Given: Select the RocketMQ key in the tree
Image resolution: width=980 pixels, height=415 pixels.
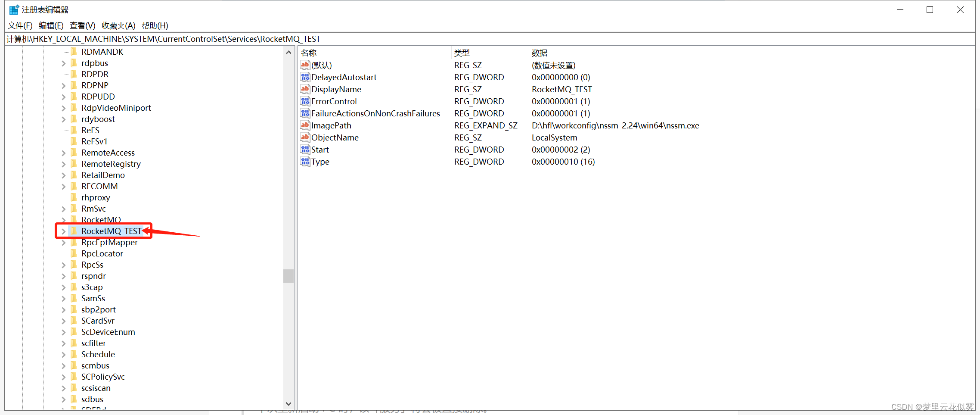Looking at the screenshot, I should pos(101,220).
